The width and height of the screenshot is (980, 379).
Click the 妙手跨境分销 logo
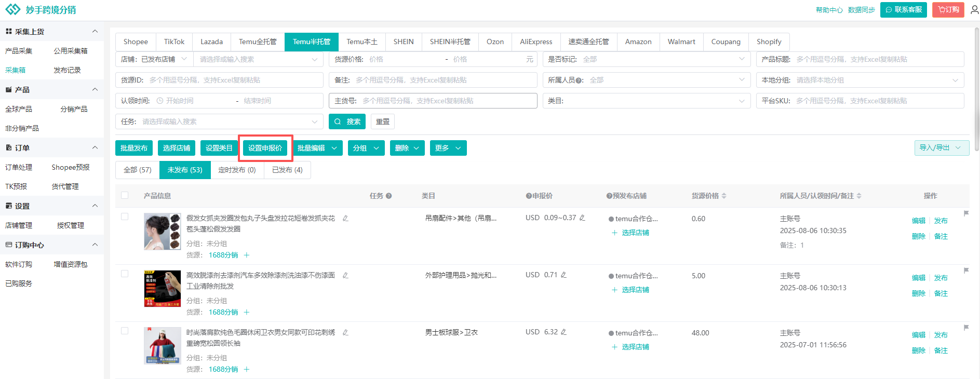click(41, 10)
